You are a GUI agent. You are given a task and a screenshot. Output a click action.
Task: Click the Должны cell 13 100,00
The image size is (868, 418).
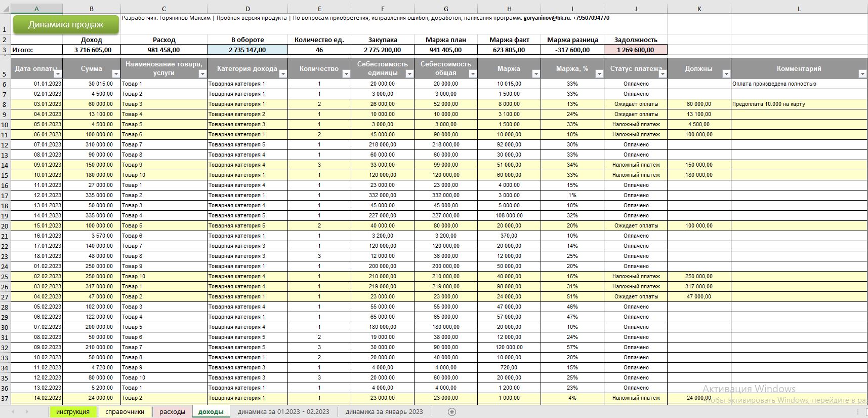(x=699, y=114)
